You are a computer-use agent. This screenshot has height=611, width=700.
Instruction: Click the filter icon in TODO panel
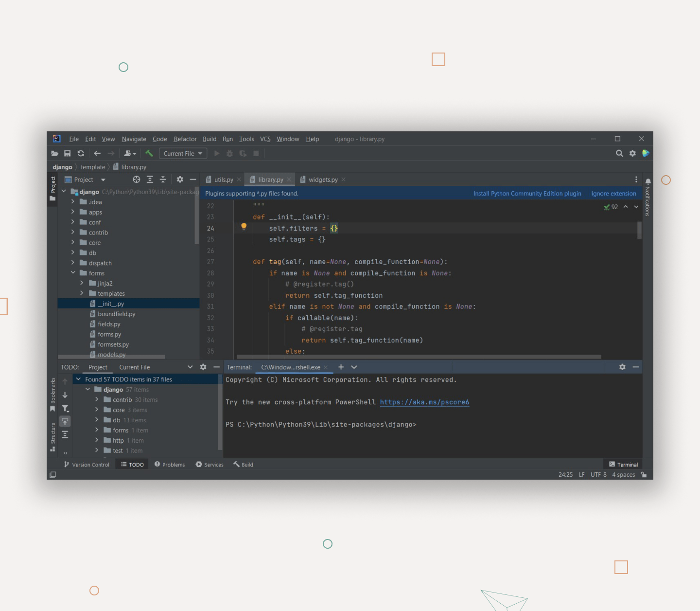click(x=65, y=409)
